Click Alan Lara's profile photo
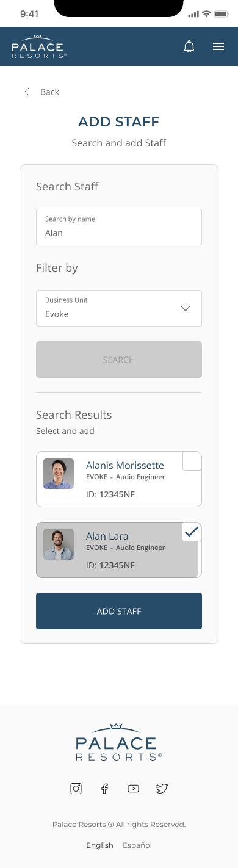The image size is (238, 868). (x=59, y=544)
